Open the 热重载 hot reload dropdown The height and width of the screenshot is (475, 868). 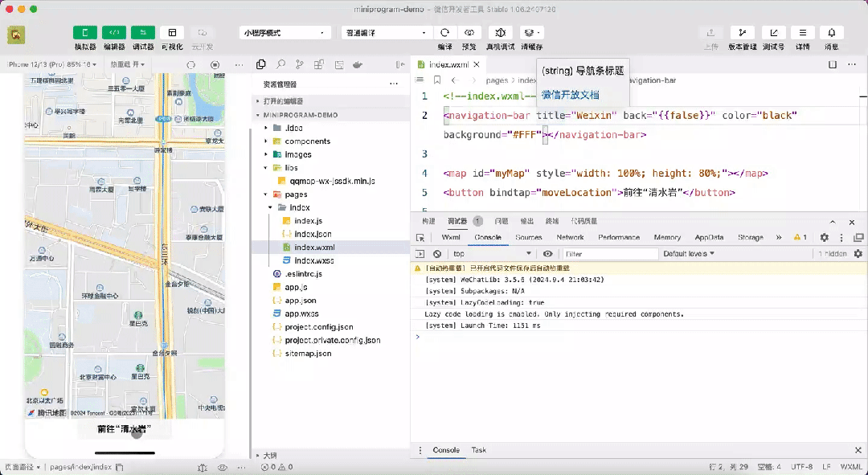point(127,65)
